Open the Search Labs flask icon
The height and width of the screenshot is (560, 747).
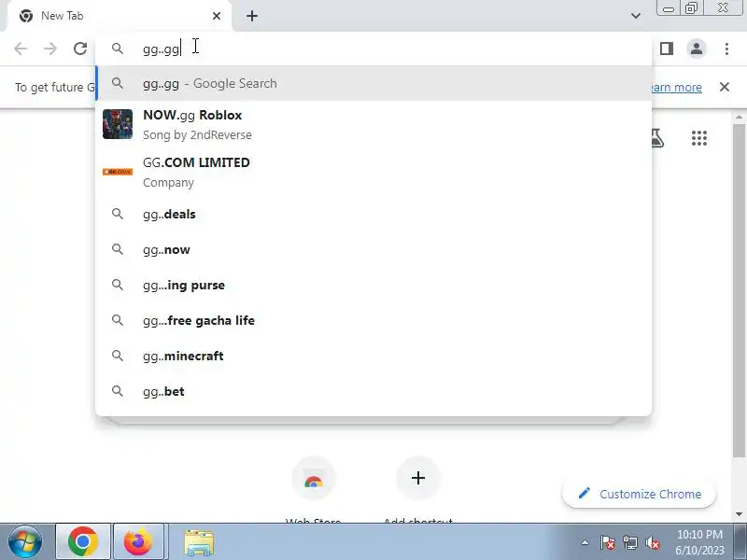point(657,138)
